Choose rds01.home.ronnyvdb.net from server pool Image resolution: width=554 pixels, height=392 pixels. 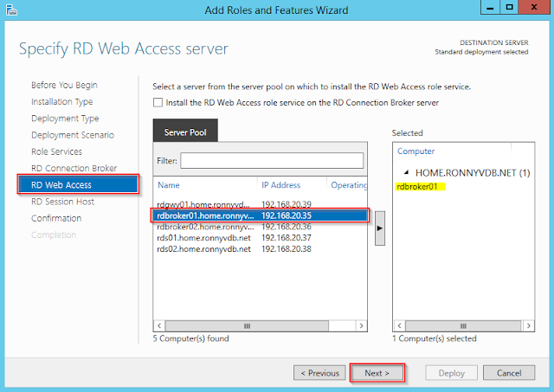tap(203, 238)
